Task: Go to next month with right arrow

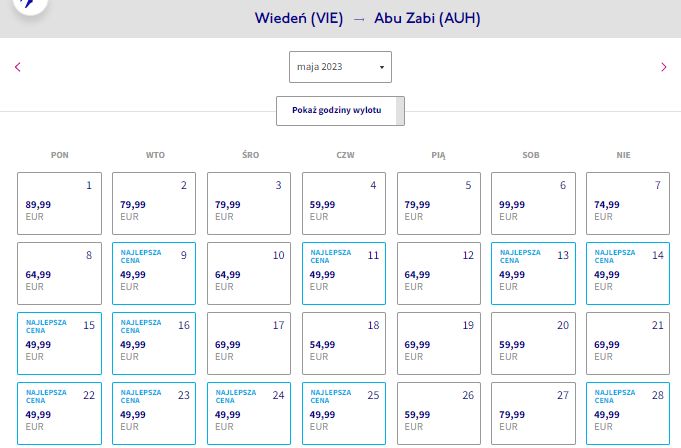Action: [x=664, y=67]
